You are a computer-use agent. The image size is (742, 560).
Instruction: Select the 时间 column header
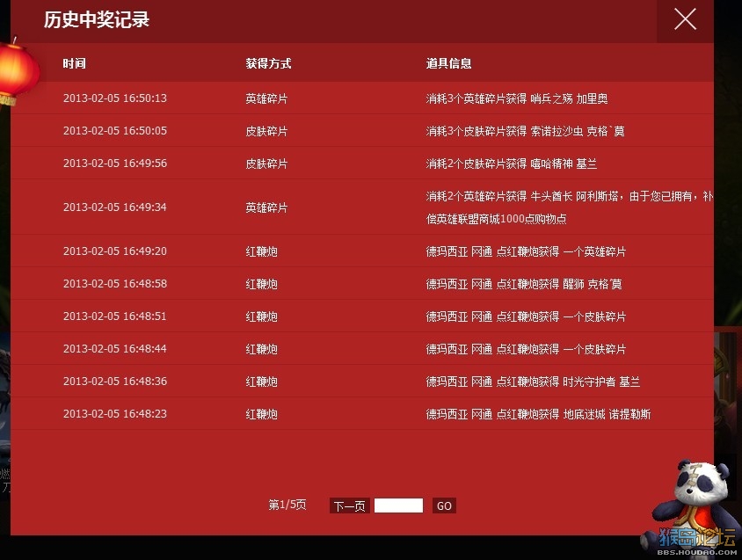[x=75, y=63]
